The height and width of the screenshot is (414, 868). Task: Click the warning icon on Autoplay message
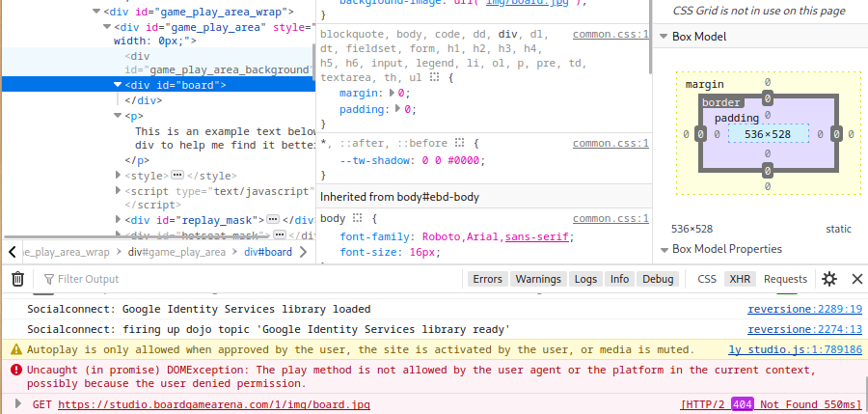coord(16,349)
